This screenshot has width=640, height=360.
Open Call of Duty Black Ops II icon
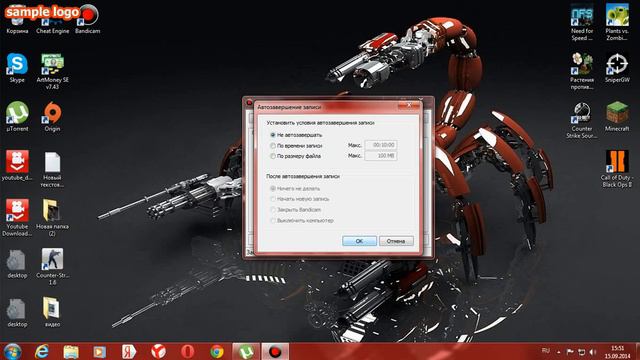tap(617, 169)
